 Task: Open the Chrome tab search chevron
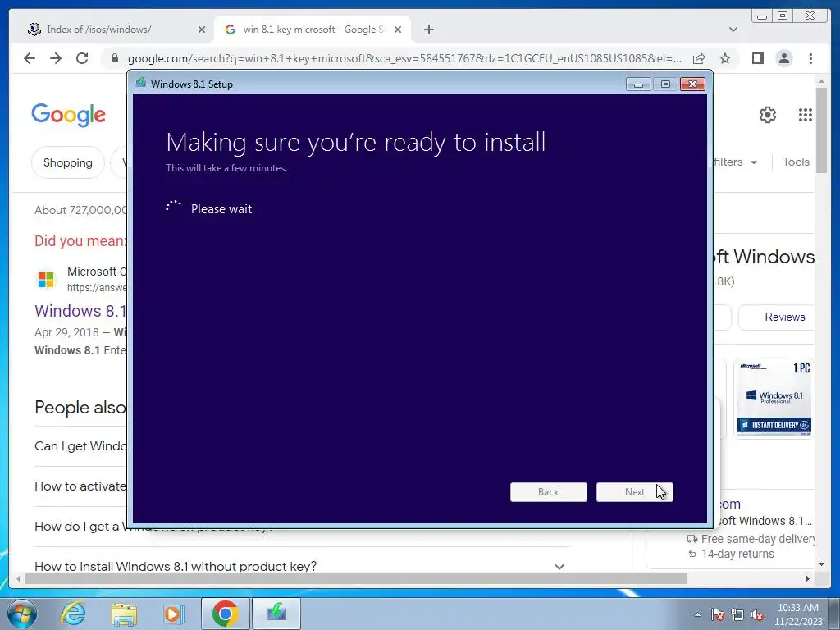pos(733,30)
